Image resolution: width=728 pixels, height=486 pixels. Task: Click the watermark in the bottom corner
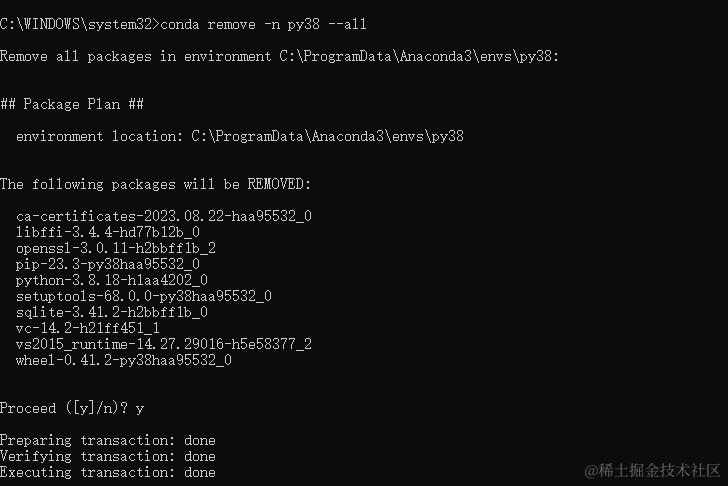[652, 471]
